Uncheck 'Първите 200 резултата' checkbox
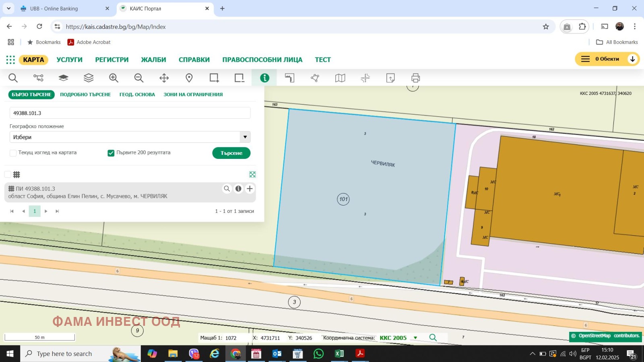The image size is (644, 362). click(x=111, y=153)
